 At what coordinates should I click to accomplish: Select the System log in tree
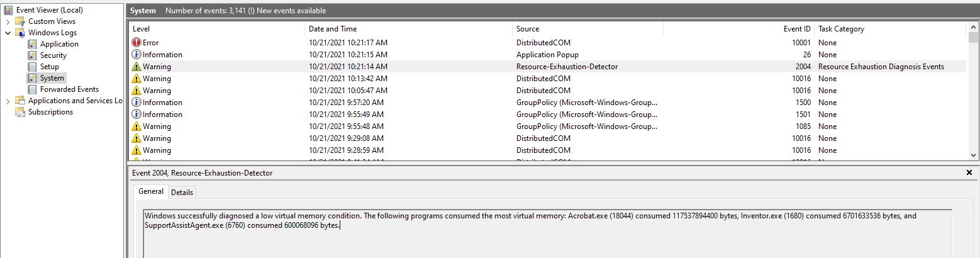[52, 78]
